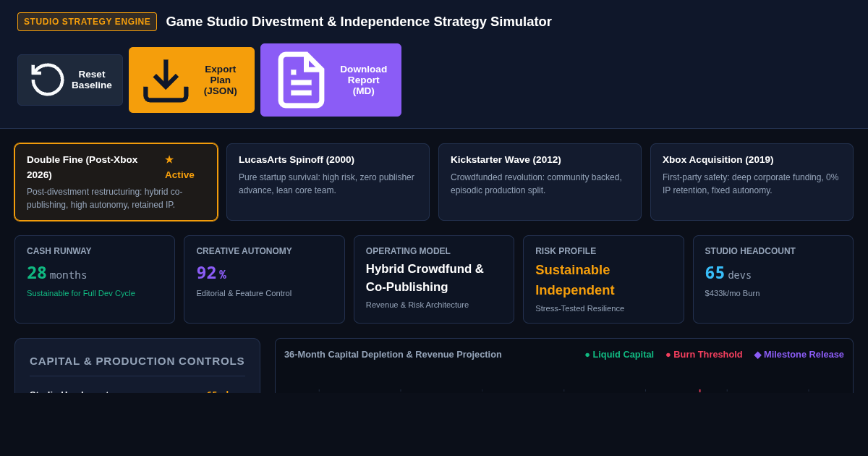The width and height of the screenshot is (868, 456).
Task: Click the Editorial & Feature Control caption
Action: pyautogui.click(x=244, y=293)
